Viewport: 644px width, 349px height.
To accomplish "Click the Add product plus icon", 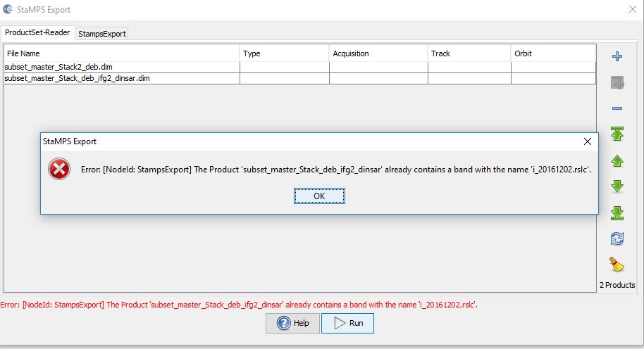I will (617, 56).
